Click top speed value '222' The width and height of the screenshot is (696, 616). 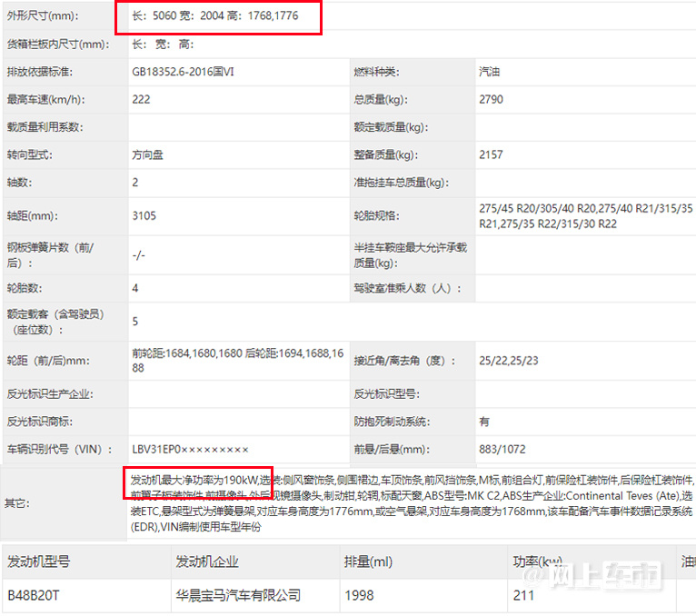click(141, 99)
